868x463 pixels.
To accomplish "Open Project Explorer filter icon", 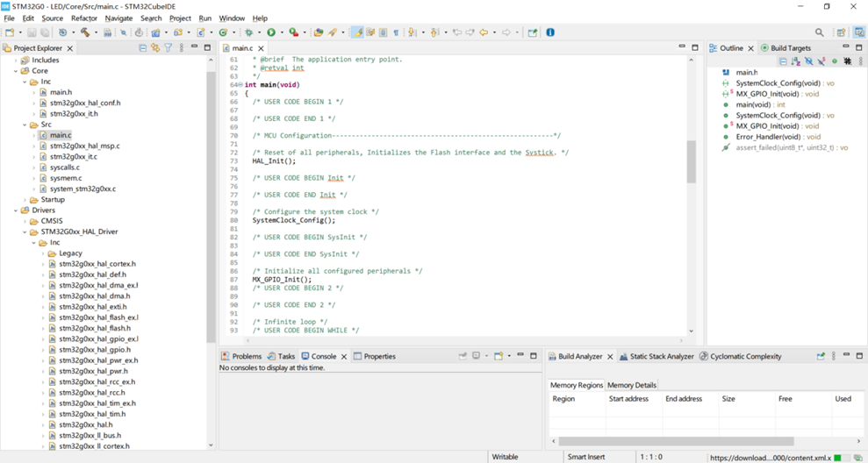I will (169, 48).
